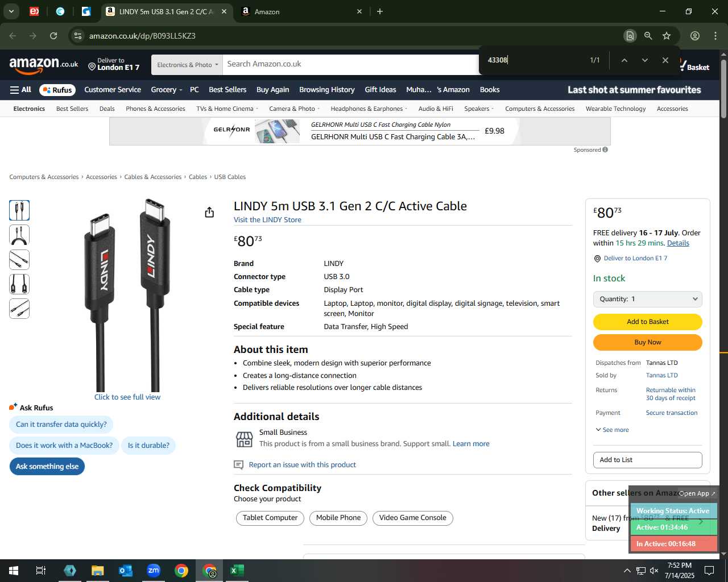Open File Explorer from the taskbar
The image size is (728, 582).
point(98,571)
